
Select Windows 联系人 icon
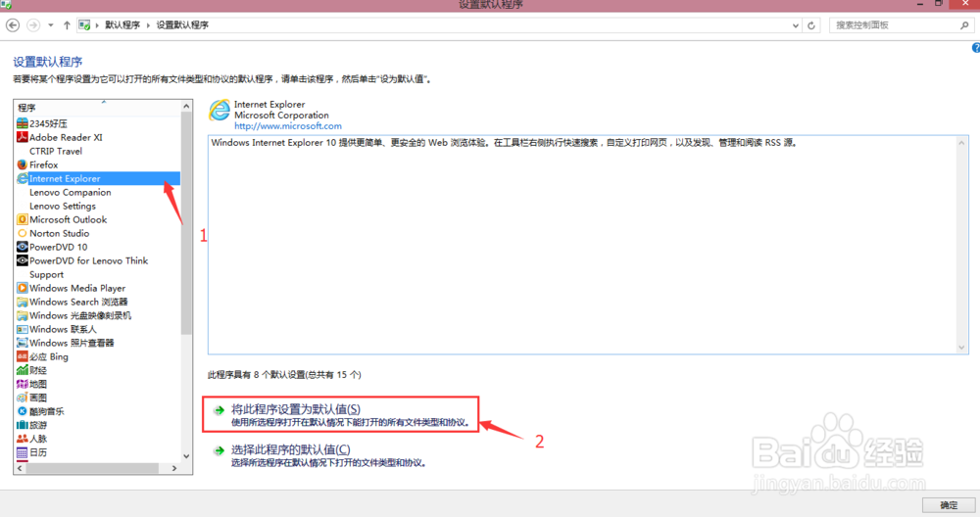click(22, 329)
